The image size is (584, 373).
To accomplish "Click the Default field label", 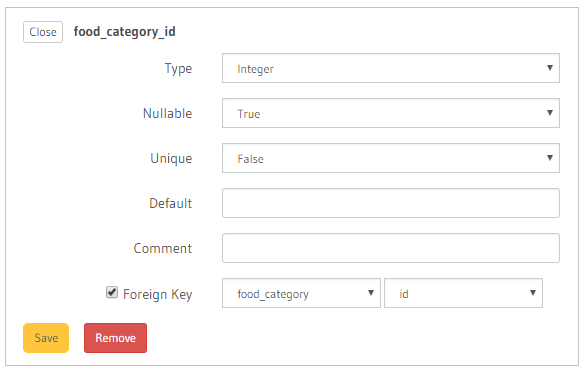I will coord(171,203).
